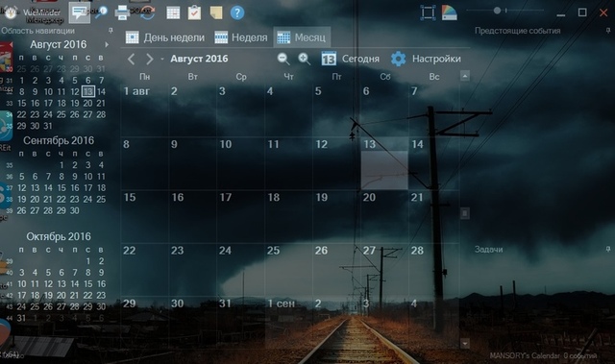This screenshot has width=615, height=364.
Task: Click the zoom out magnifier
Action: click(283, 59)
